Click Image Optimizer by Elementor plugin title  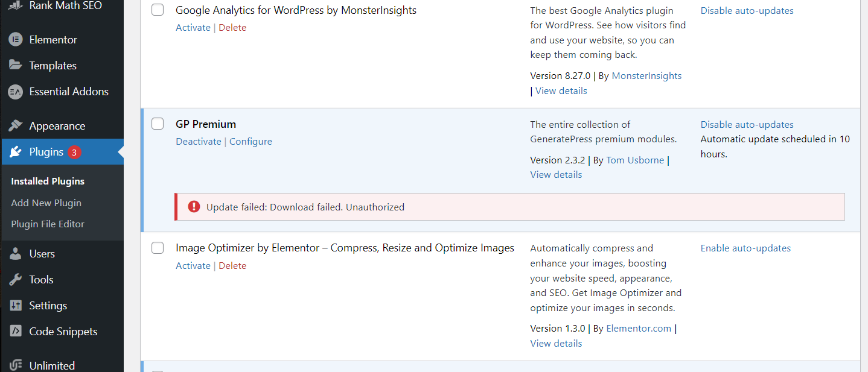pos(345,248)
